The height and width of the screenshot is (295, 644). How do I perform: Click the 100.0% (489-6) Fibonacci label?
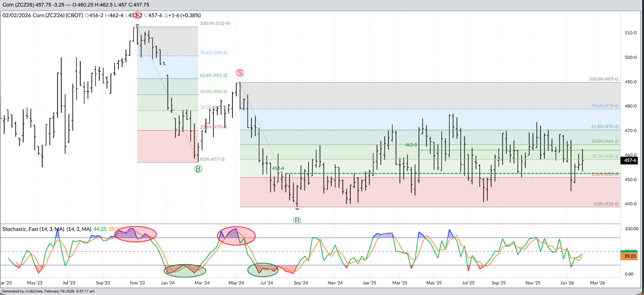click(x=603, y=79)
